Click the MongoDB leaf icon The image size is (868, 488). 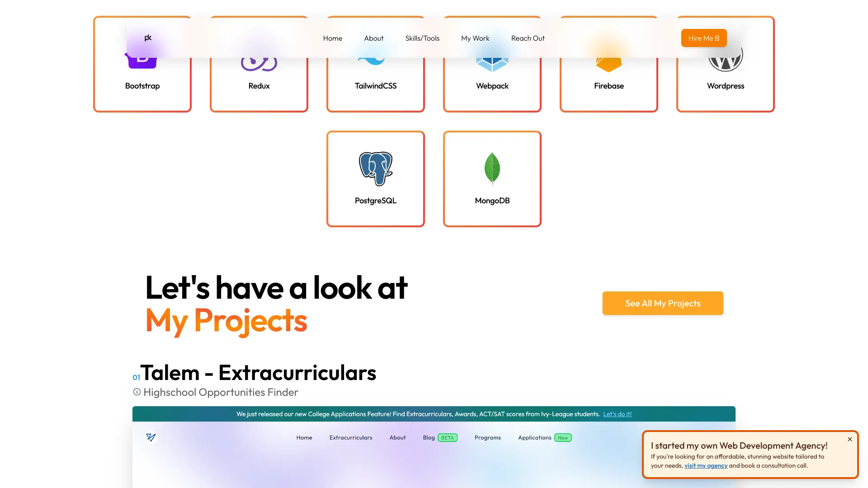coord(492,168)
